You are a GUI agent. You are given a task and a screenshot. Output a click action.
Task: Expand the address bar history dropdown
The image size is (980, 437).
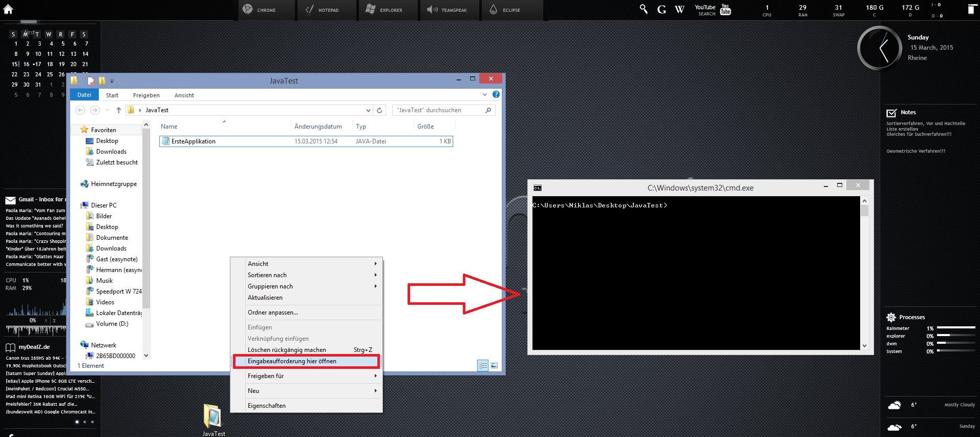pos(368,110)
